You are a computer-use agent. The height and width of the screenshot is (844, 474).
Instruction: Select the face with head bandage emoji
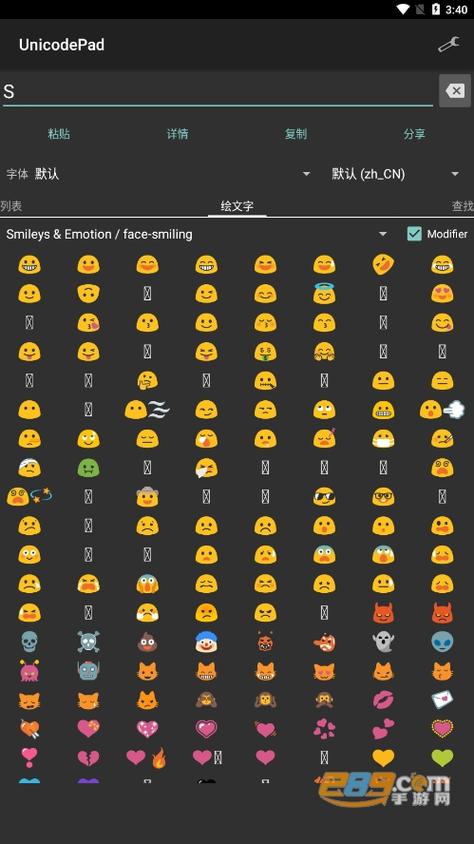[x=29, y=468]
